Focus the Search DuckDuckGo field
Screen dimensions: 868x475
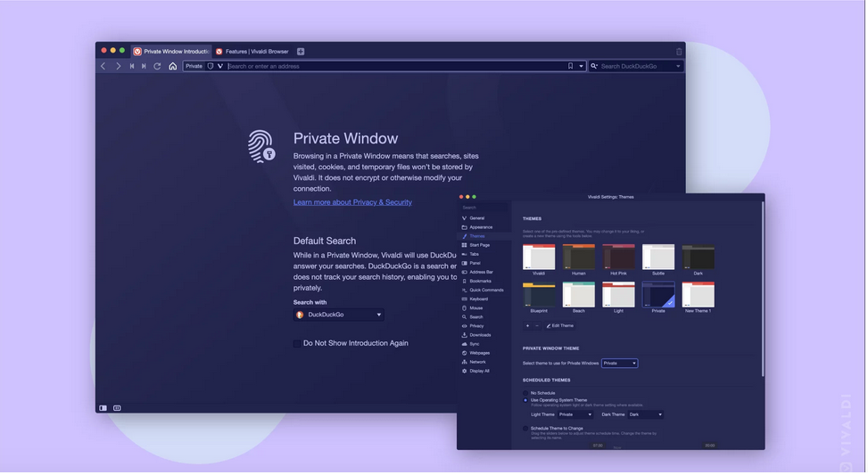(x=635, y=66)
